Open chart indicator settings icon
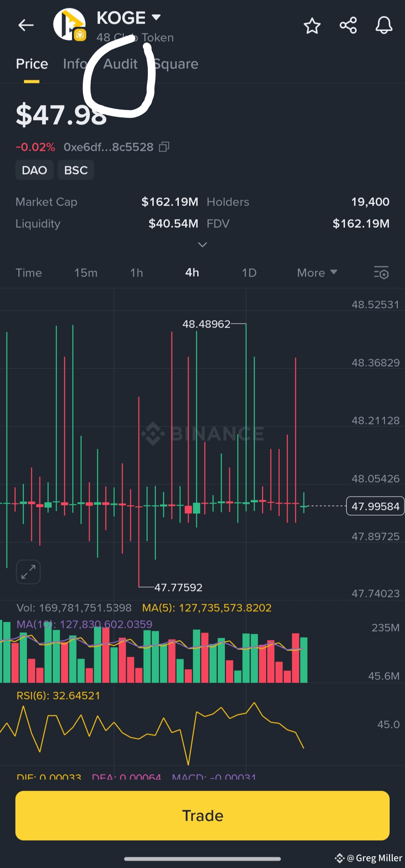 tap(381, 272)
